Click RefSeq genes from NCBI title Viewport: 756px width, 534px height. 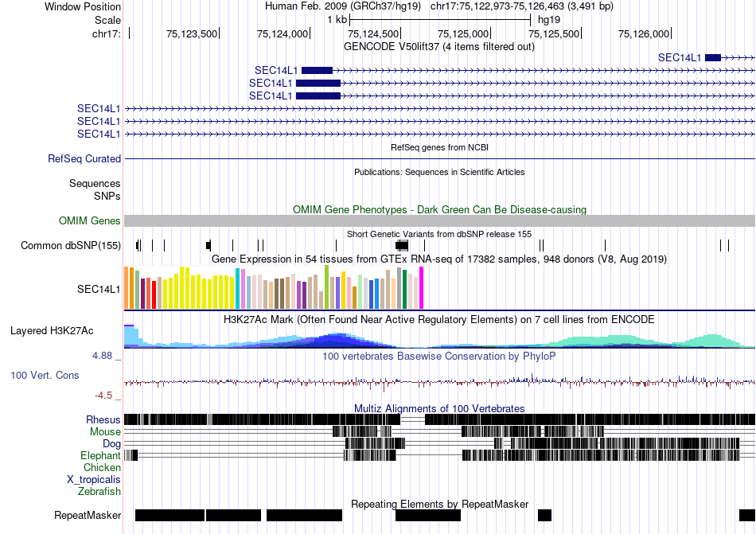(x=439, y=147)
